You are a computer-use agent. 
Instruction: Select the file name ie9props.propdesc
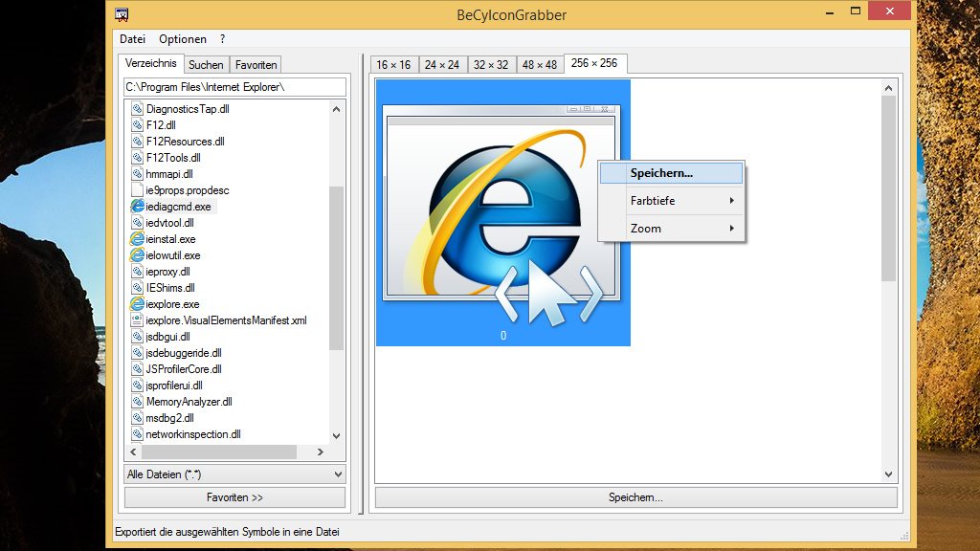tap(188, 190)
